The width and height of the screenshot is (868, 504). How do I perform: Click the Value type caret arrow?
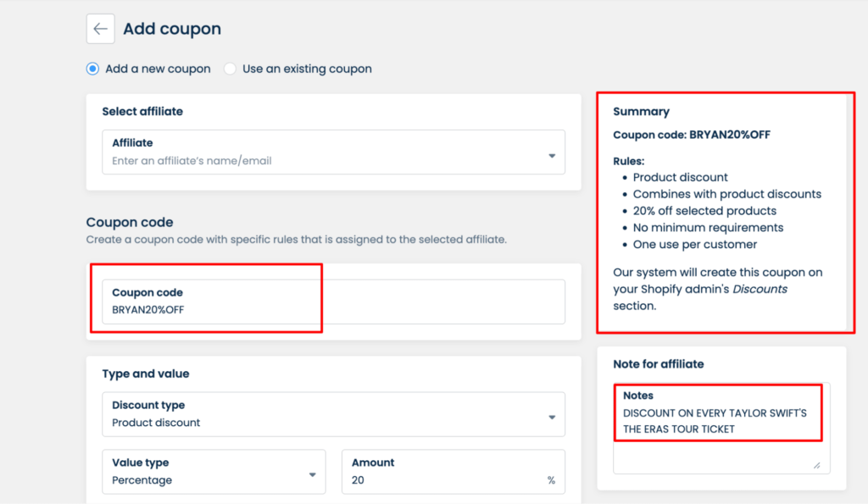tap(312, 474)
